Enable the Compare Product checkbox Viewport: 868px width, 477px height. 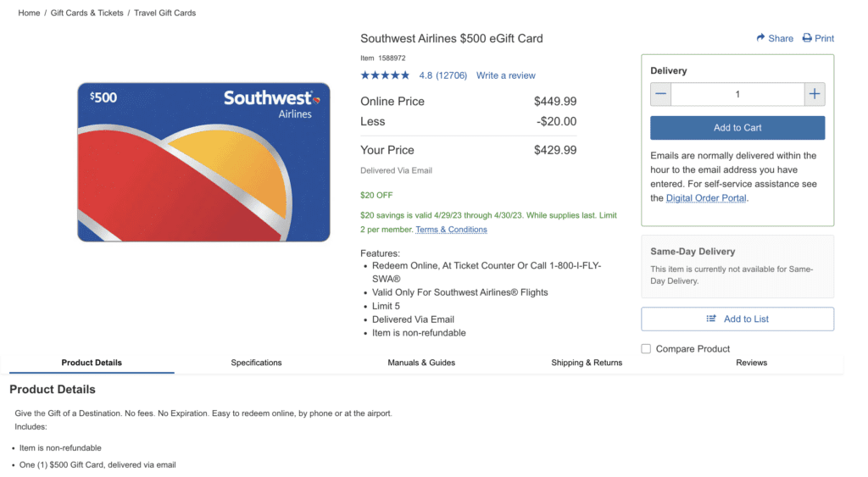(647, 348)
